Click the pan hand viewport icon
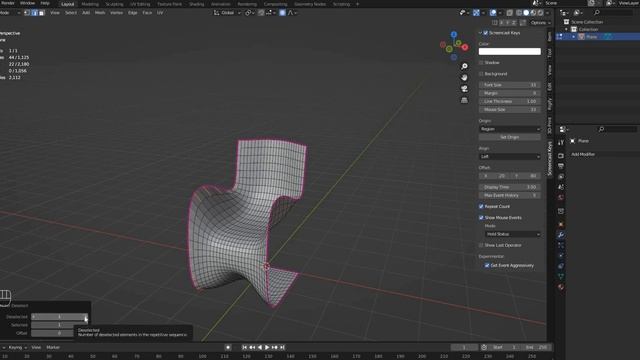The width and height of the screenshot is (640, 360). pyautogui.click(x=464, y=78)
